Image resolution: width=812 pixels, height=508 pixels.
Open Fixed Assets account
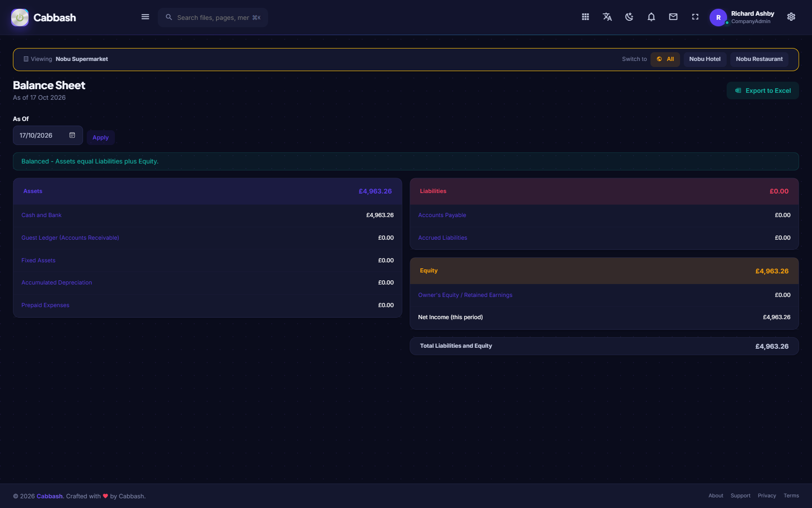click(x=38, y=260)
